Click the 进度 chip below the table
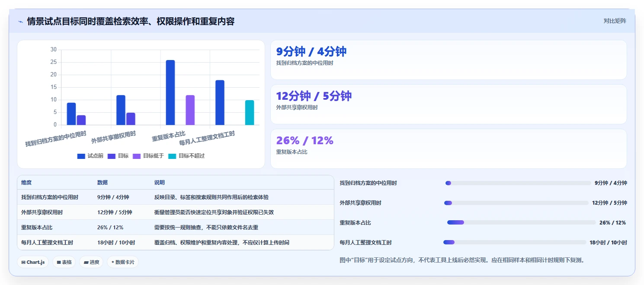Screen dimensions: 644x285 (x=91, y=262)
